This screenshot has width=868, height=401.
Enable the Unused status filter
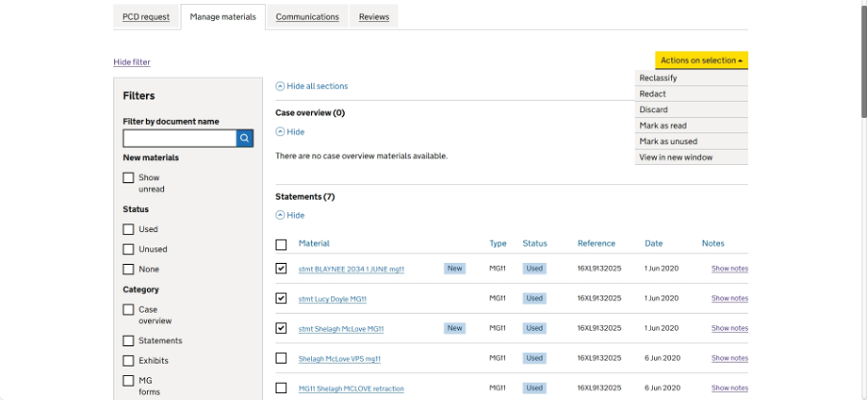[129, 248]
